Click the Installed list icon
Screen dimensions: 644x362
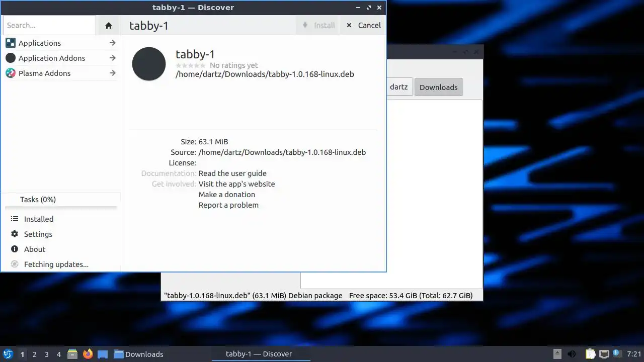15,219
